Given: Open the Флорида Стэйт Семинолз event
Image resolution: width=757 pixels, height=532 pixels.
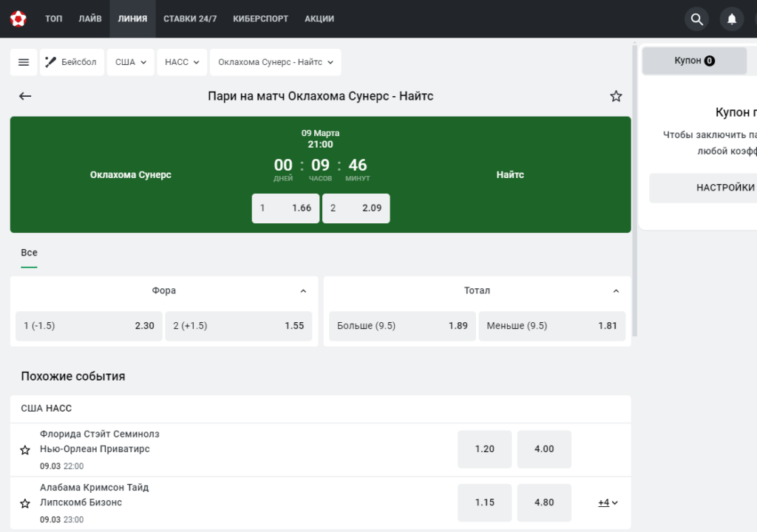Looking at the screenshot, I should (100, 434).
